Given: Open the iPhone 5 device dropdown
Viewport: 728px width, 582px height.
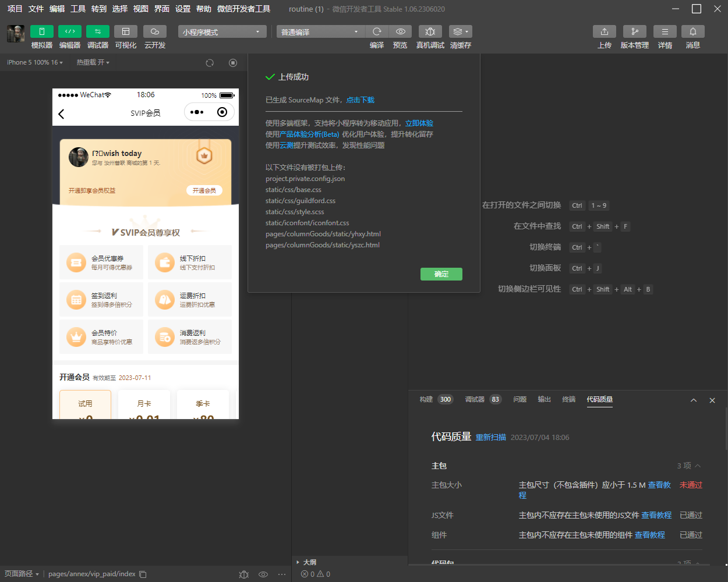Looking at the screenshot, I should pos(35,62).
